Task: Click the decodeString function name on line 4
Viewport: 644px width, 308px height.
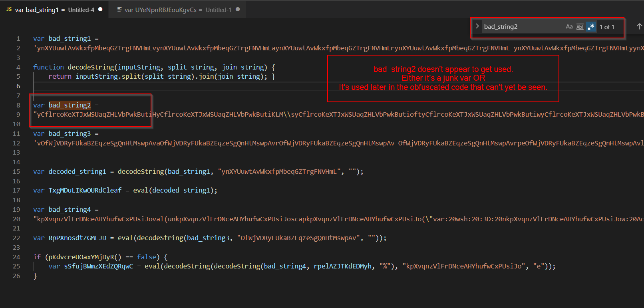Action: coord(91,67)
